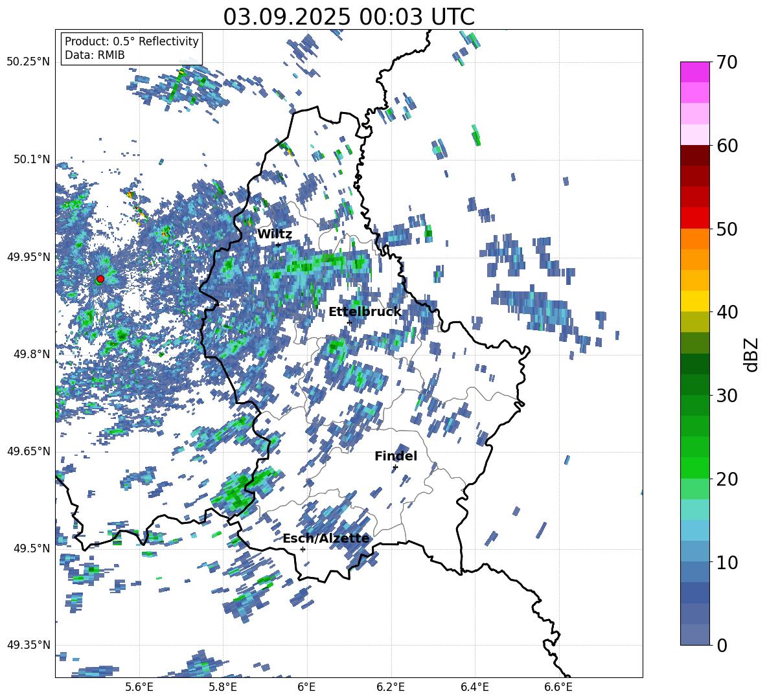
Task: Click the magenta top colorbar swatch
Action: 694,73
